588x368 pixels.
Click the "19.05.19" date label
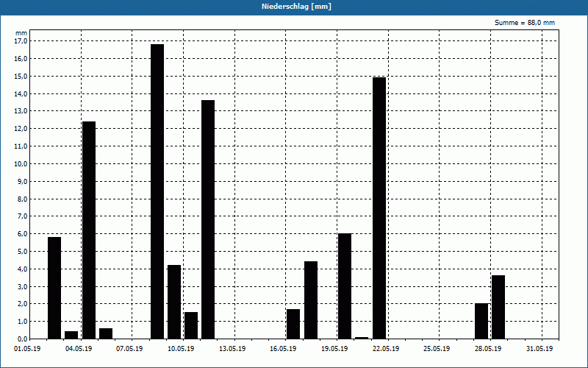pyautogui.click(x=334, y=349)
